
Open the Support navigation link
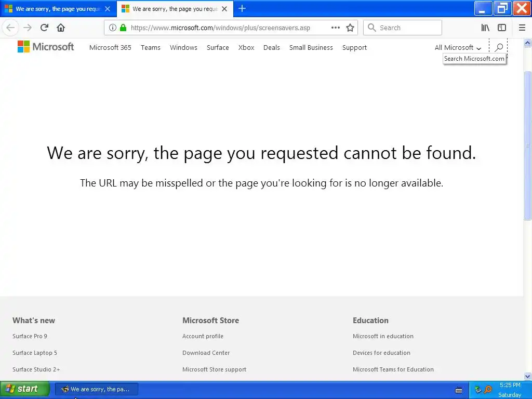click(354, 47)
